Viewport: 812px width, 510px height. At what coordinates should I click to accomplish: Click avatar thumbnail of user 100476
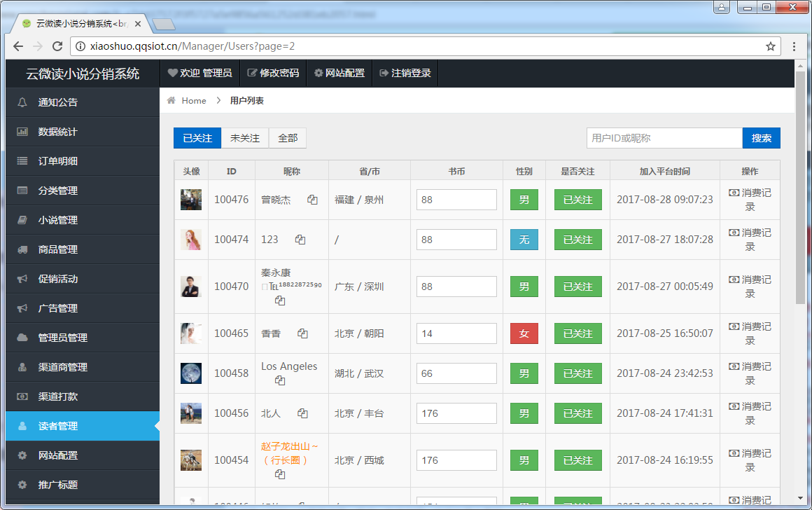(191, 200)
